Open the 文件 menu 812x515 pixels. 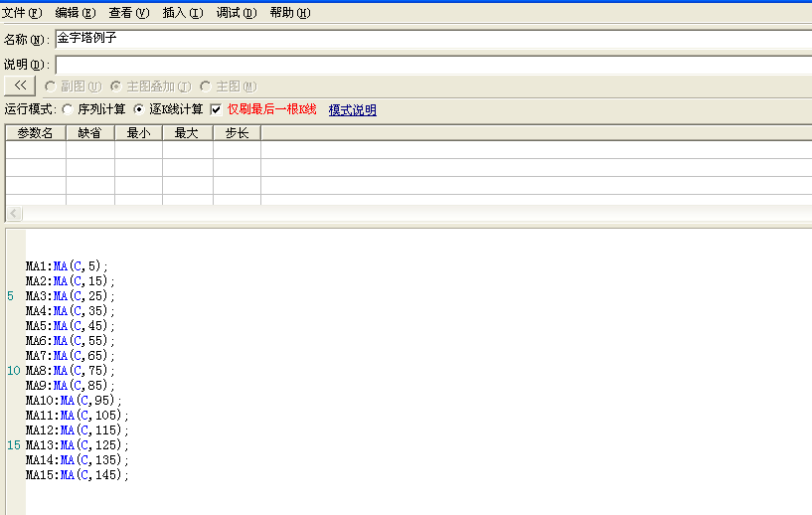pos(22,13)
